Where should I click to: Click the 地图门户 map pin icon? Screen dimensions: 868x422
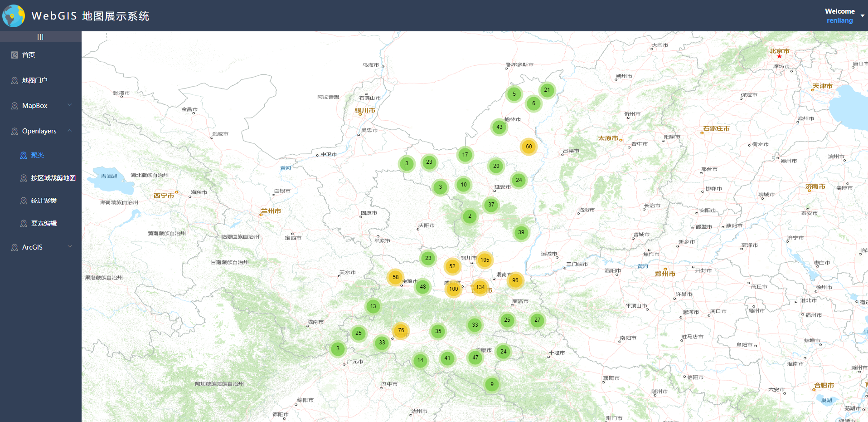(15, 80)
